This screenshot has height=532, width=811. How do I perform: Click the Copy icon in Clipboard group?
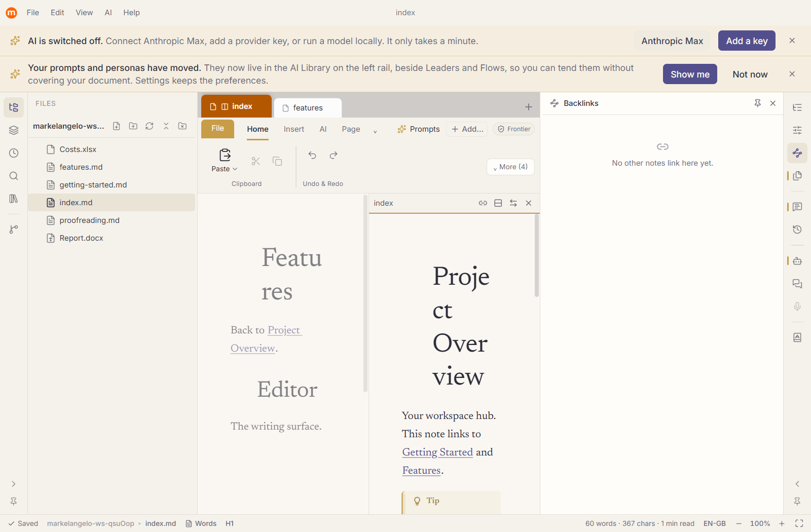[277, 161]
